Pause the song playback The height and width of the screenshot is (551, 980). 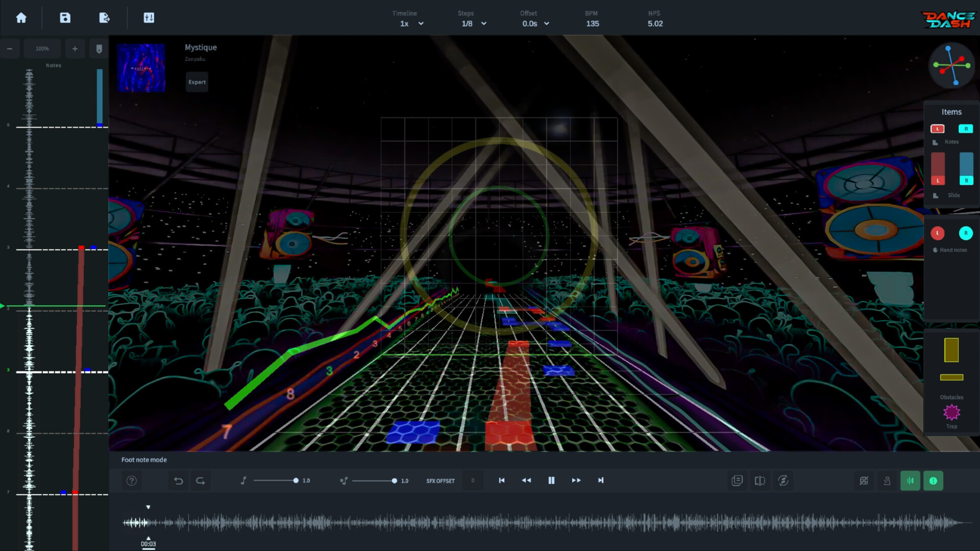(x=551, y=480)
